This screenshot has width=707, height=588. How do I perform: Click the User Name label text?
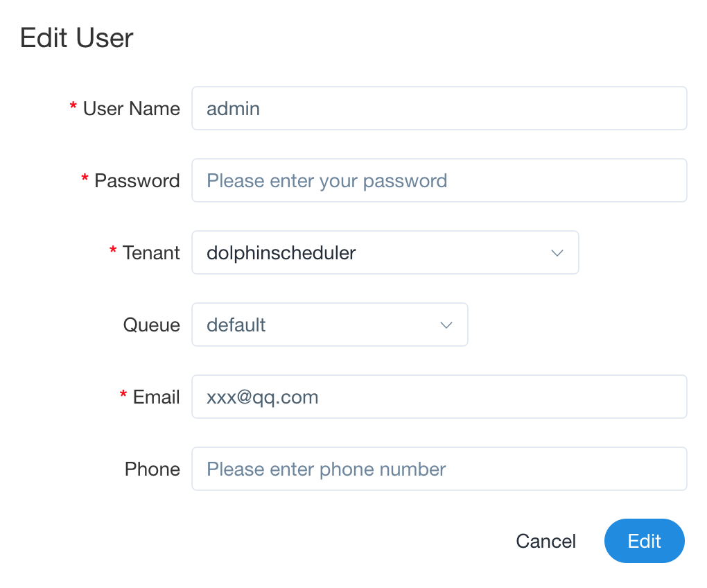coord(131,109)
